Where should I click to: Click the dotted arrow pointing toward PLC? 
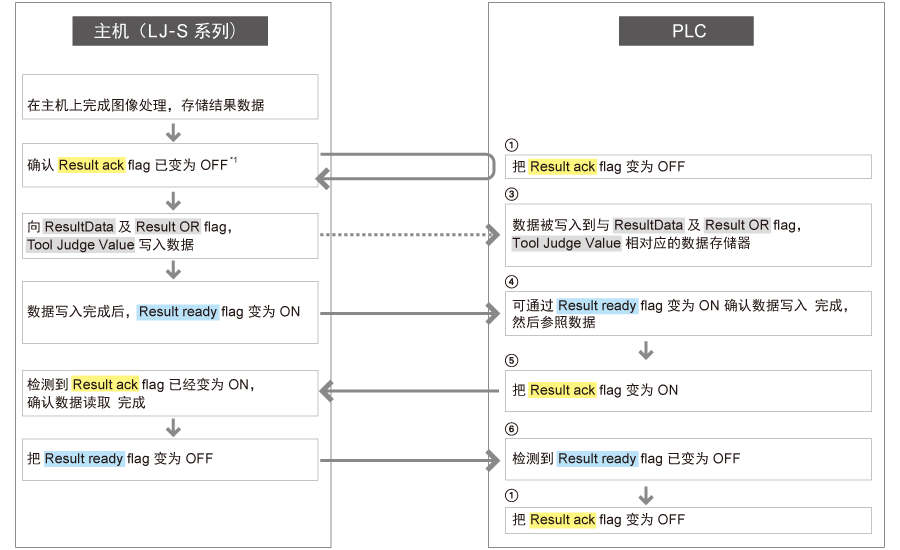coord(408,234)
